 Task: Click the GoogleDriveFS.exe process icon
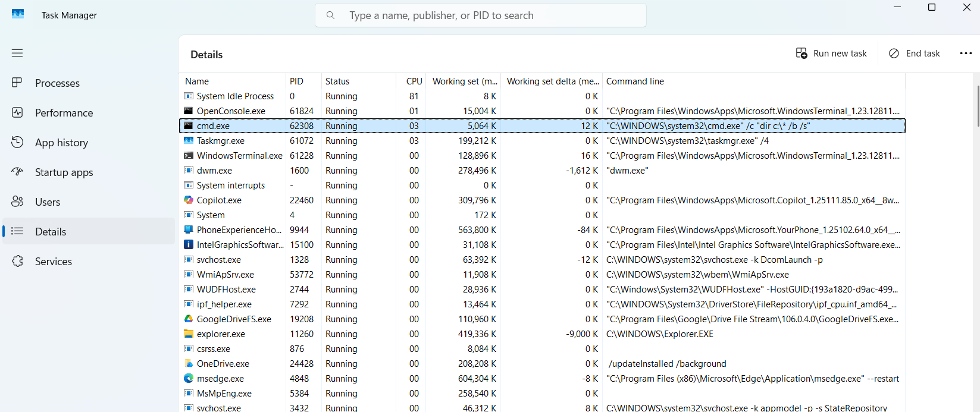(x=189, y=319)
